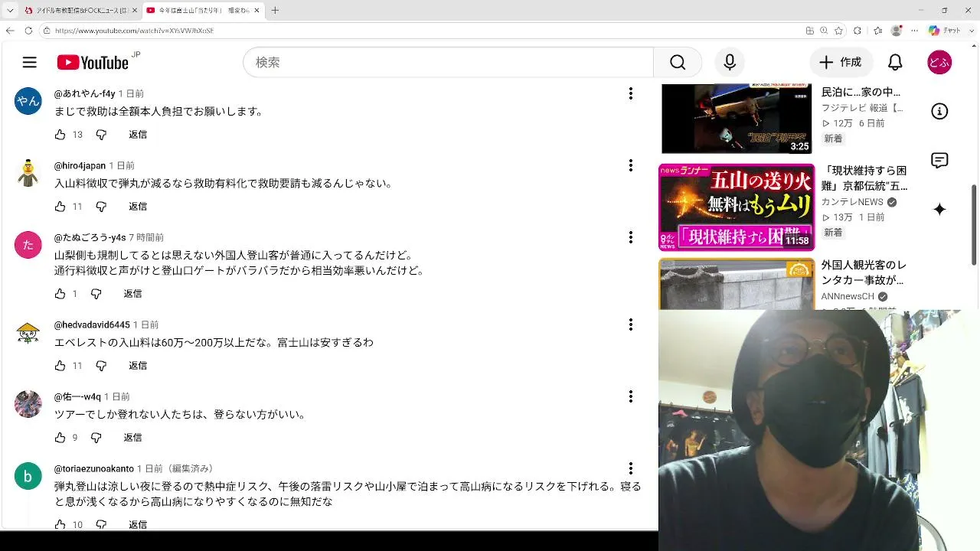Reply to the @hiro4japan comment
980x551 pixels.
tap(138, 207)
